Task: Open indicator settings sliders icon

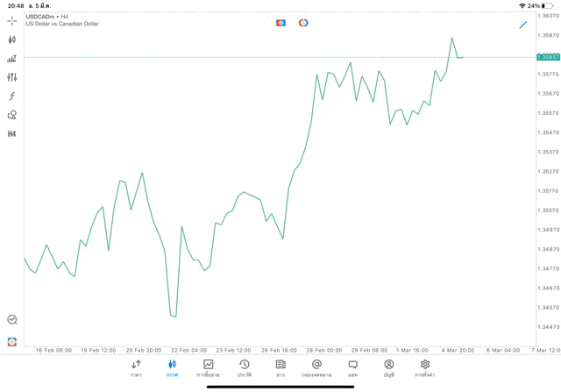Action: pos(11,77)
